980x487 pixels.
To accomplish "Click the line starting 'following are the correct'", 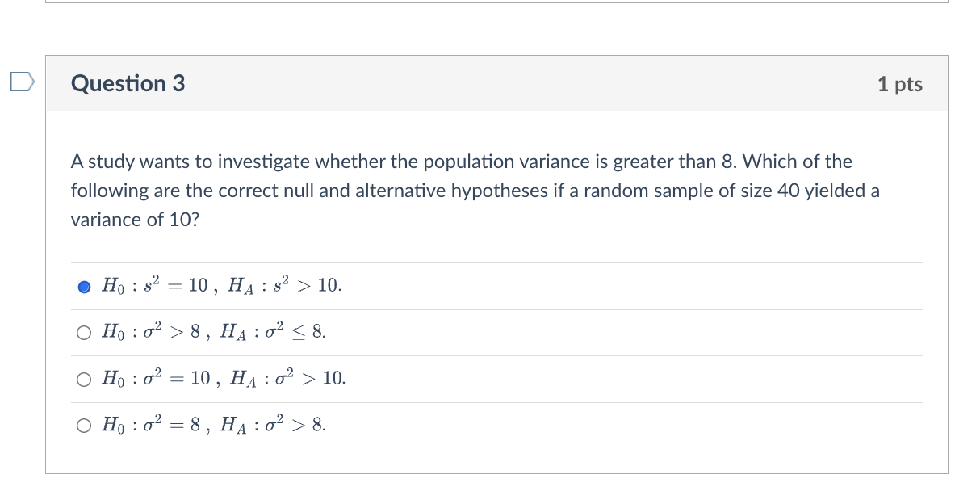I will tap(475, 191).
